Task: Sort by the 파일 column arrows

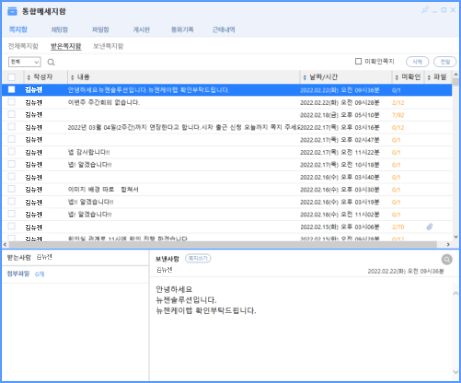Action: pyautogui.click(x=429, y=77)
